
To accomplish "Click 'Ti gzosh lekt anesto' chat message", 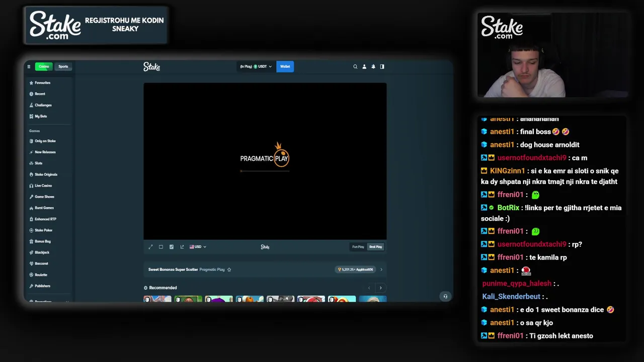I will [561, 336].
